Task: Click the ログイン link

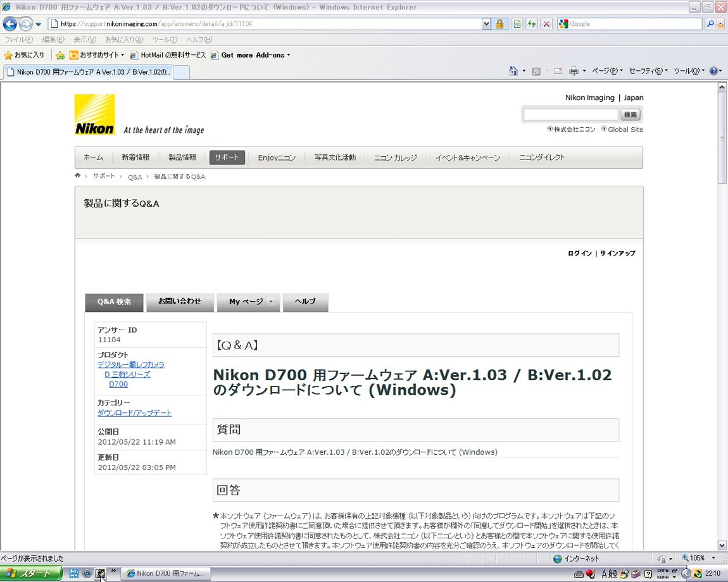Action: (x=579, y=254)
